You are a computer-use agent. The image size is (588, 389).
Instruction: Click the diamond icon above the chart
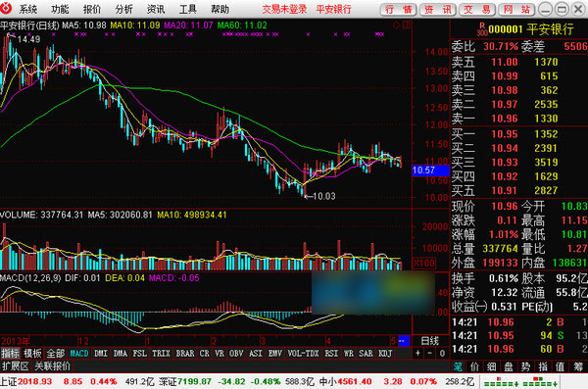point(396,25)
